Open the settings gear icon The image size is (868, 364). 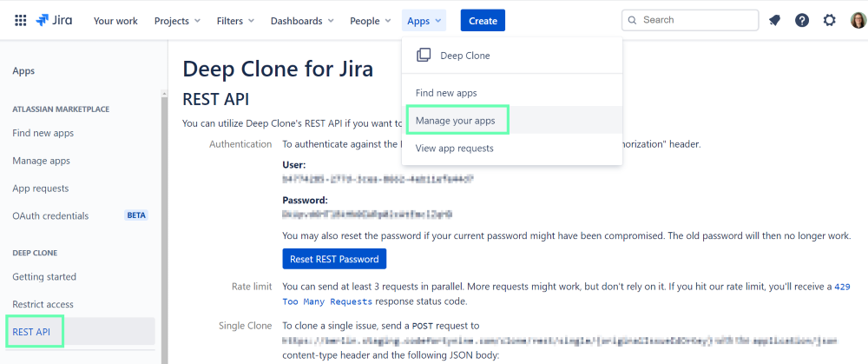click(x=830, y=20)
